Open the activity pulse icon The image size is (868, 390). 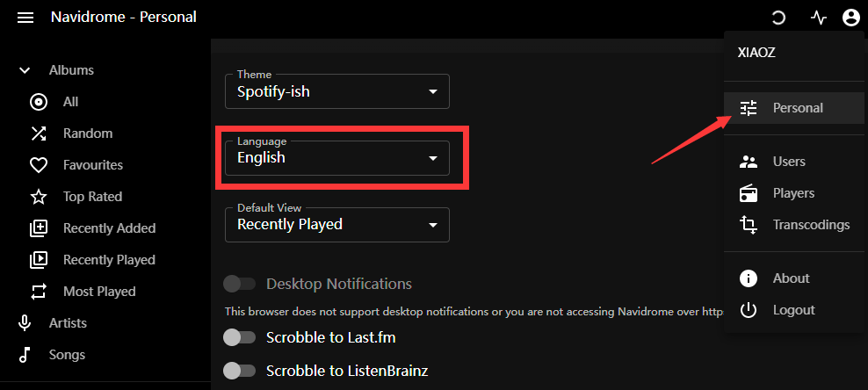pyautogui.click(x=818, y=18)
